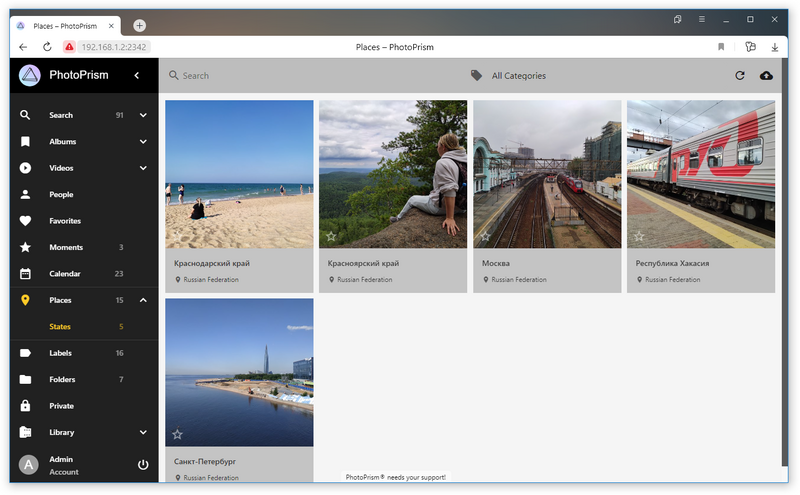This screenshot has width=800, height=495.
Task: Close the Places – PhotoPrism tab
Action: pos(111,26)
